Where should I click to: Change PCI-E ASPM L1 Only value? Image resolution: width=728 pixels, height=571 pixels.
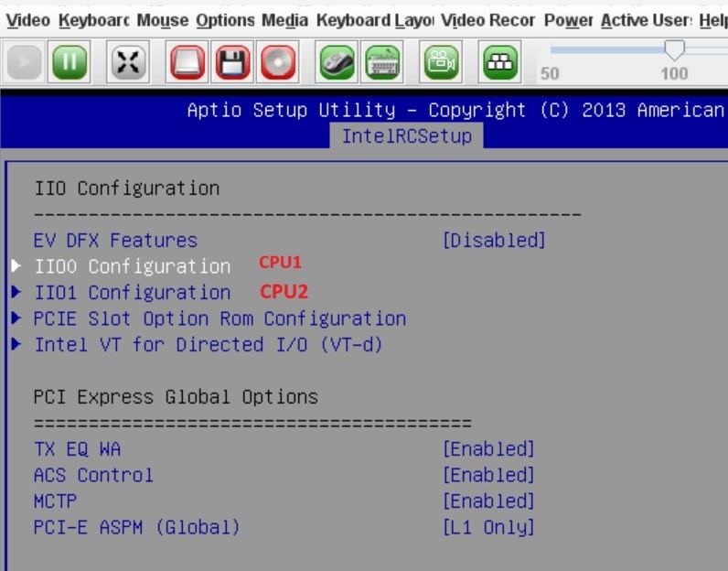tap(487, 528)
